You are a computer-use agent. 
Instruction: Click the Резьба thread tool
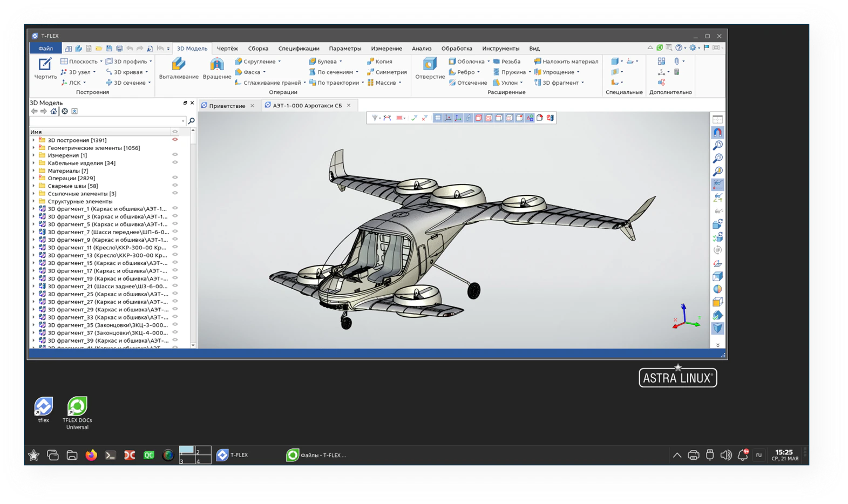[x=506, y=62]
